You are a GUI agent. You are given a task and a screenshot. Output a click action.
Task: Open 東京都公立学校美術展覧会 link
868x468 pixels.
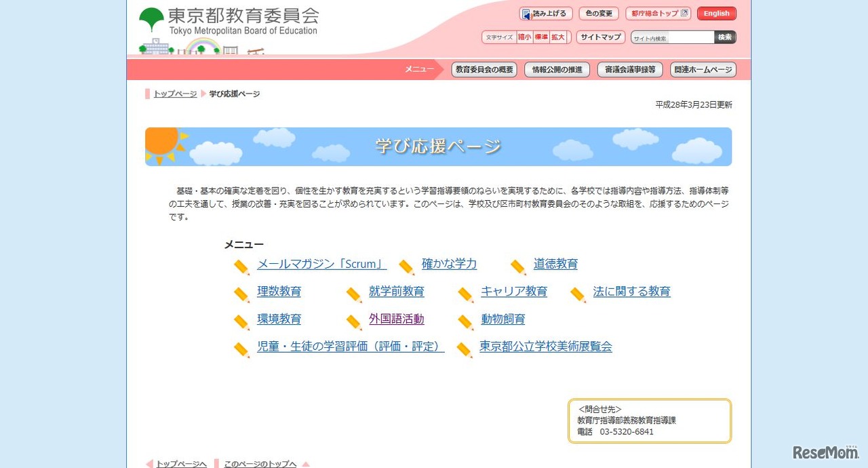(546, 347)
